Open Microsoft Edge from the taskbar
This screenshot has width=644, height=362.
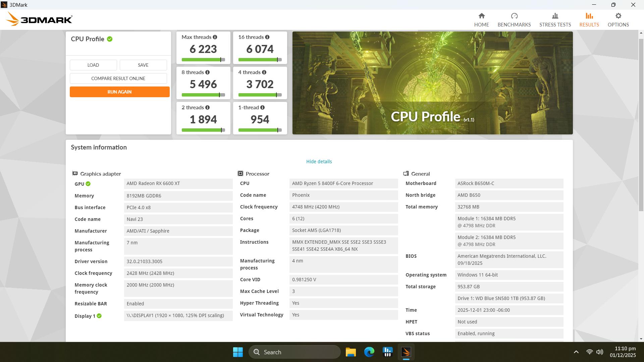(x=369, y=352)
